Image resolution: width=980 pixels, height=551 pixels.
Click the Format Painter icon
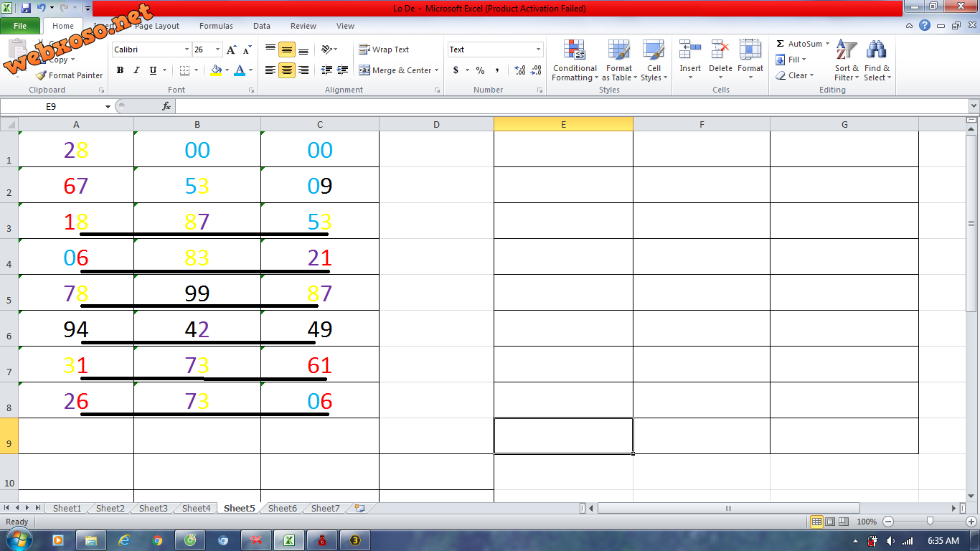coord(42,75)
